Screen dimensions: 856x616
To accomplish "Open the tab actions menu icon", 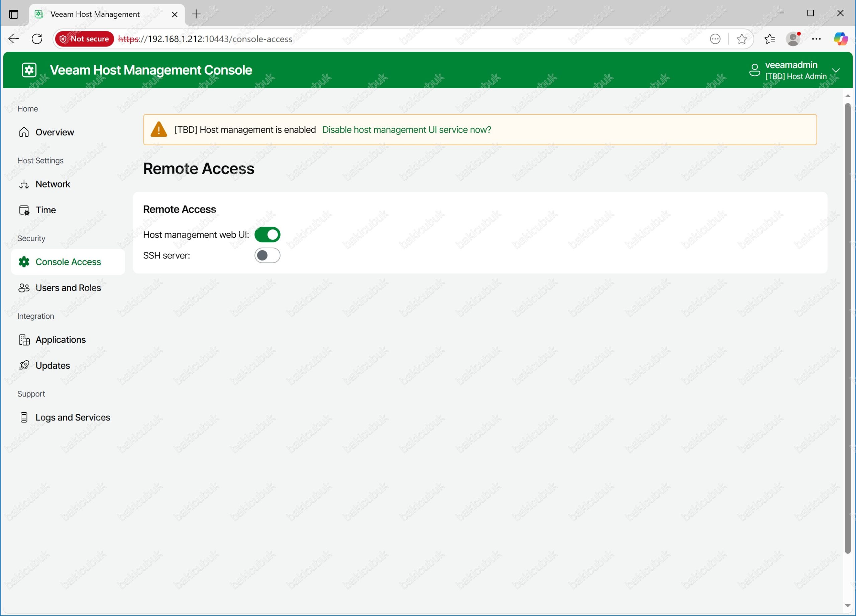I will [x=13, y=14].
